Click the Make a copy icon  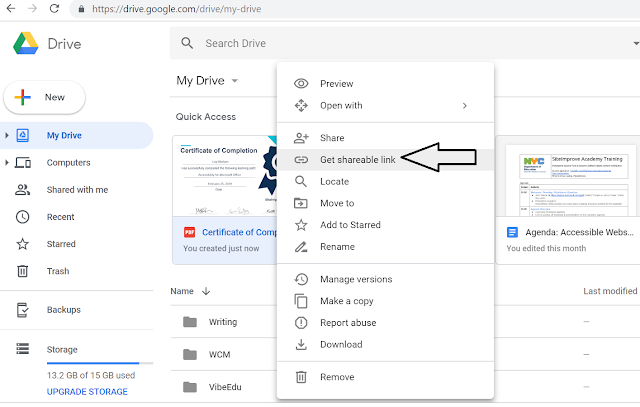pyautogui.click(x=301, y=301)
